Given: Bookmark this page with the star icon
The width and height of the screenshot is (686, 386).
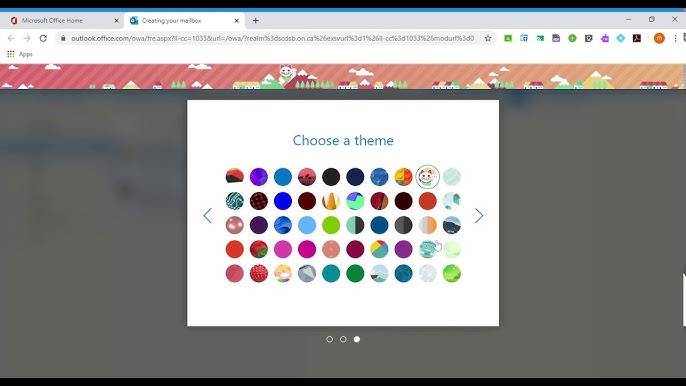Looking at the screenshot, I should [x=488, y=39].
